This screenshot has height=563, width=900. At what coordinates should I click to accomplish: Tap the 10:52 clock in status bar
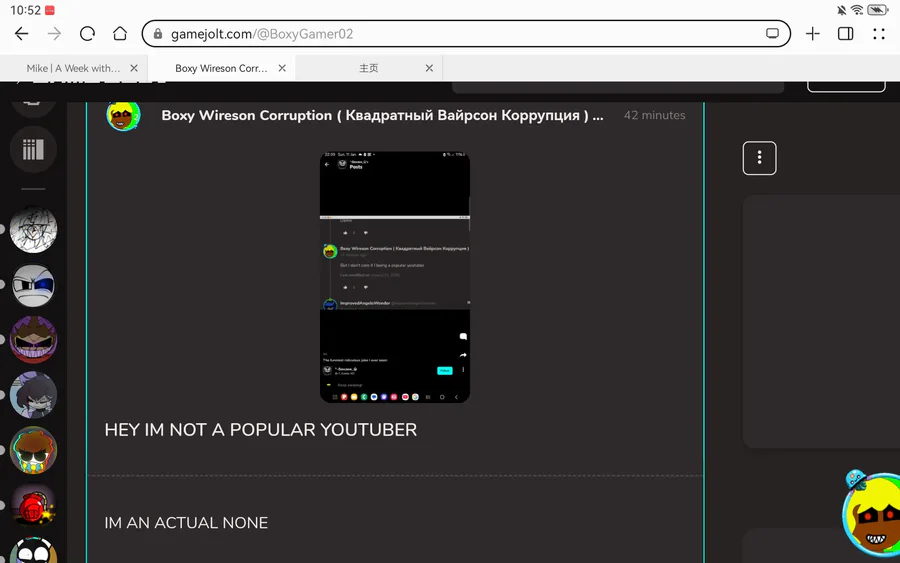[x=25, y=10]
